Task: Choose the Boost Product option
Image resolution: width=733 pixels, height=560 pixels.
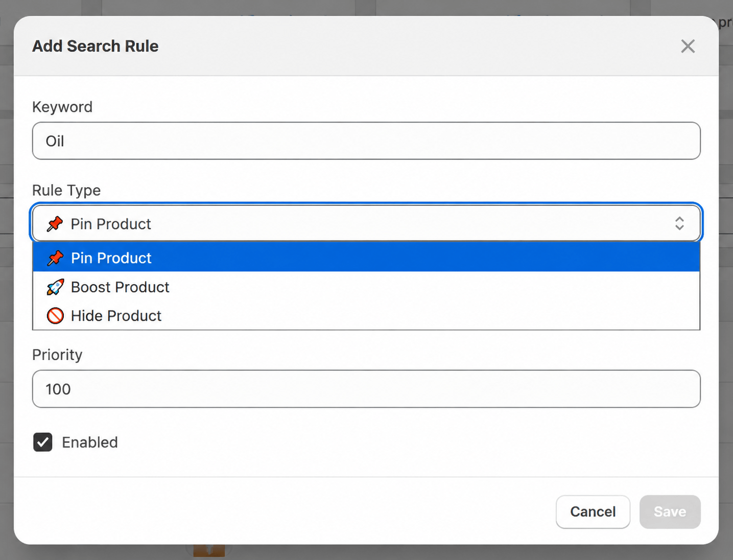Action: (366, 287)
